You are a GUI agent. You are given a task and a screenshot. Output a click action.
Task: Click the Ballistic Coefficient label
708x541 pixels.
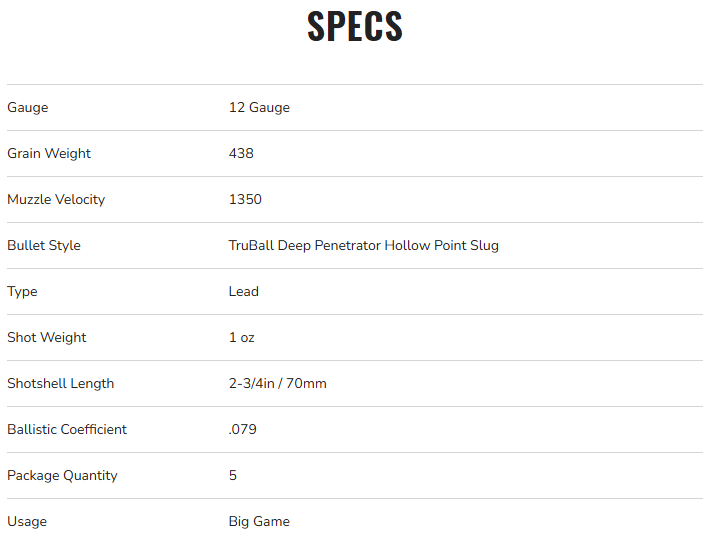click(67, 430)
